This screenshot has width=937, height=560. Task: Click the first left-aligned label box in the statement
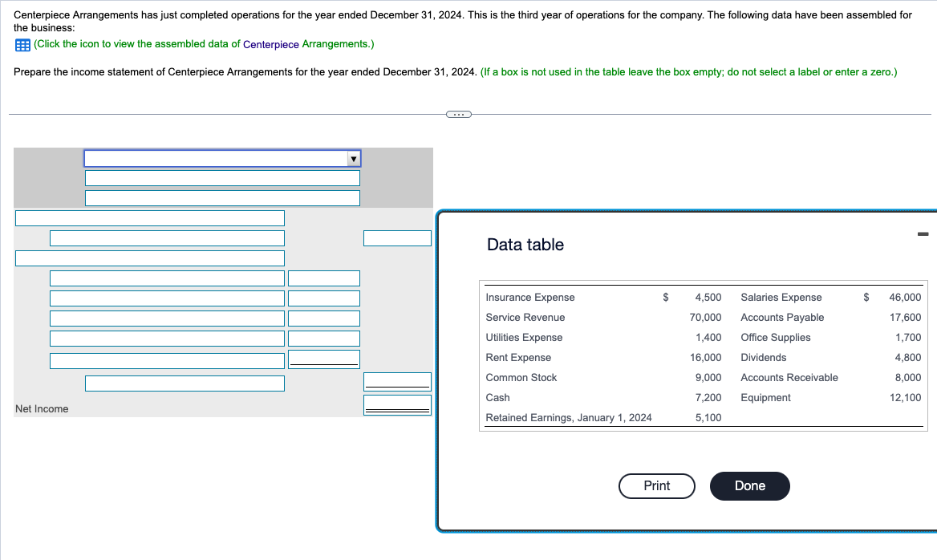pos(150,217)
